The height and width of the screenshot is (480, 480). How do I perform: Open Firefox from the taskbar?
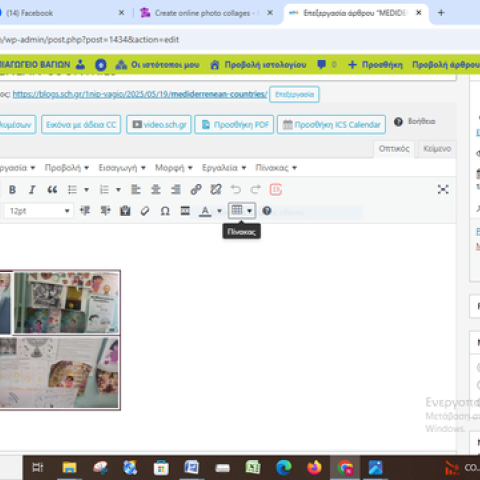(314, 468)
